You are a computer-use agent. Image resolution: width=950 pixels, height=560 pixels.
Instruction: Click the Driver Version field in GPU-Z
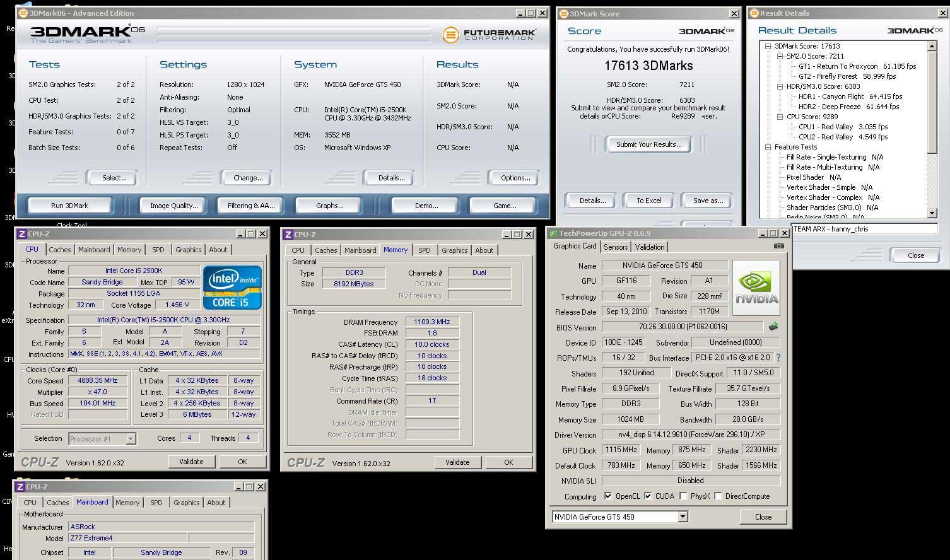[x=691, y=435]
